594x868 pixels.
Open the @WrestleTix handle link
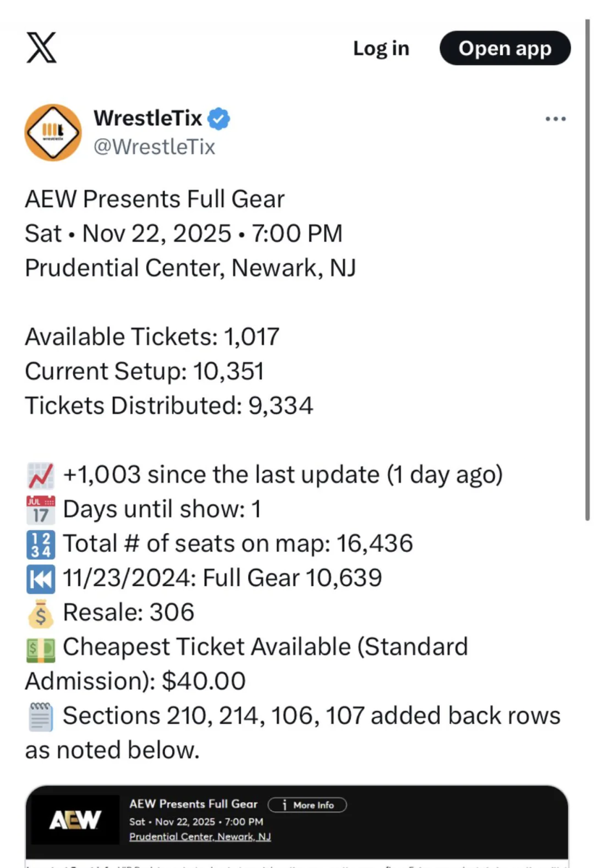[x=155, y=147]
